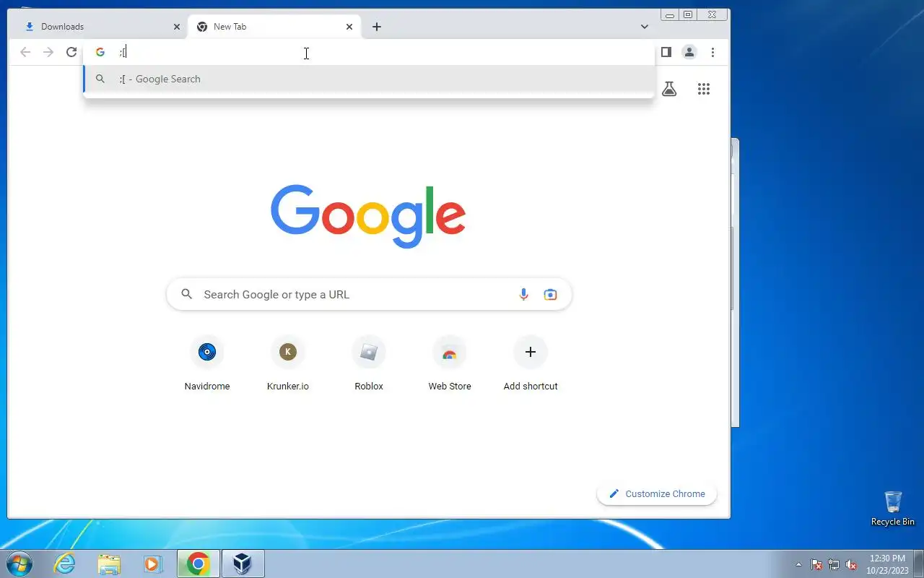Switch to the New Tab tab
This screenshot has width=924, height=578.
coord(274,27)
